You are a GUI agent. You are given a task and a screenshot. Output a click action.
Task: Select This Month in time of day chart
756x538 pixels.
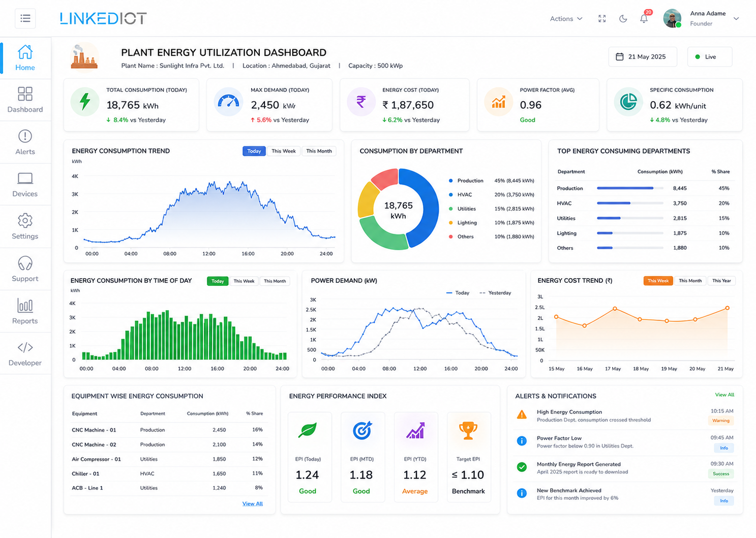point(275,281)
